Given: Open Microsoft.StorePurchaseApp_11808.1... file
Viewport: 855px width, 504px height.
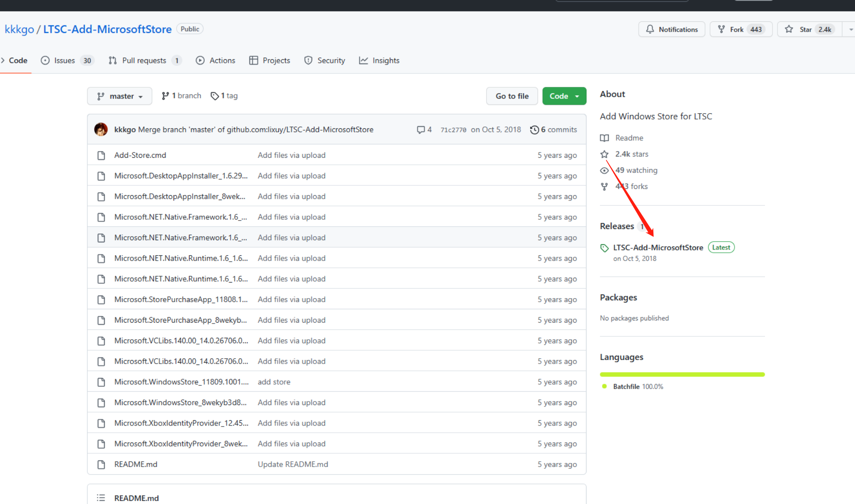Looking at the screenshot, I should pos(181,299).
